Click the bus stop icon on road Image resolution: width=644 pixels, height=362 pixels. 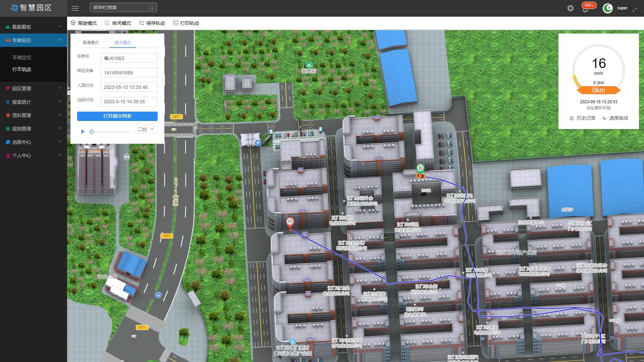[x=158, y=295]
